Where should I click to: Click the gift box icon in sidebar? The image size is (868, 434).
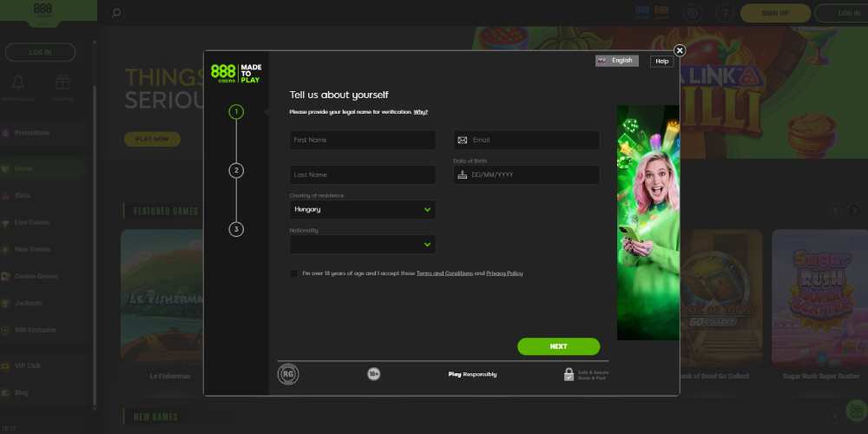tap(62, 83)
